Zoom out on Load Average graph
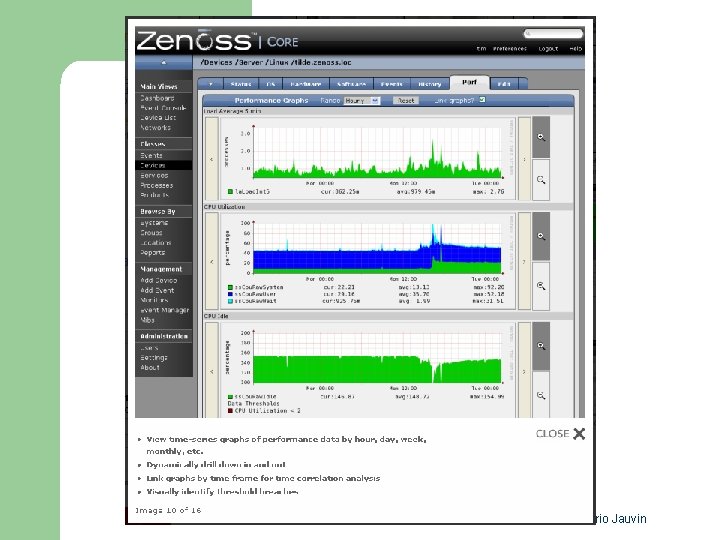This screenshot has height=540, width=720. (541, 180)
